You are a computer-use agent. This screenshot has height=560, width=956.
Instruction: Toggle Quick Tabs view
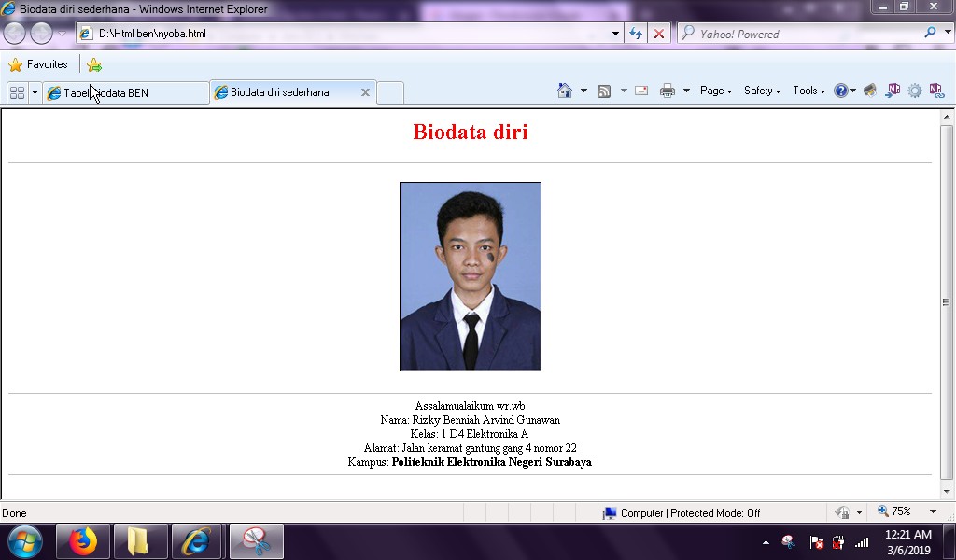click(x=17, y=91)
